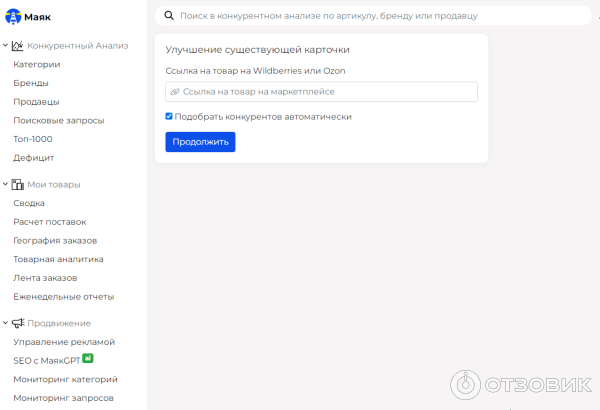Click the Маяк lighthouse logo icon
This screenshot has height=410, width=600.
[x=13, y=16]
